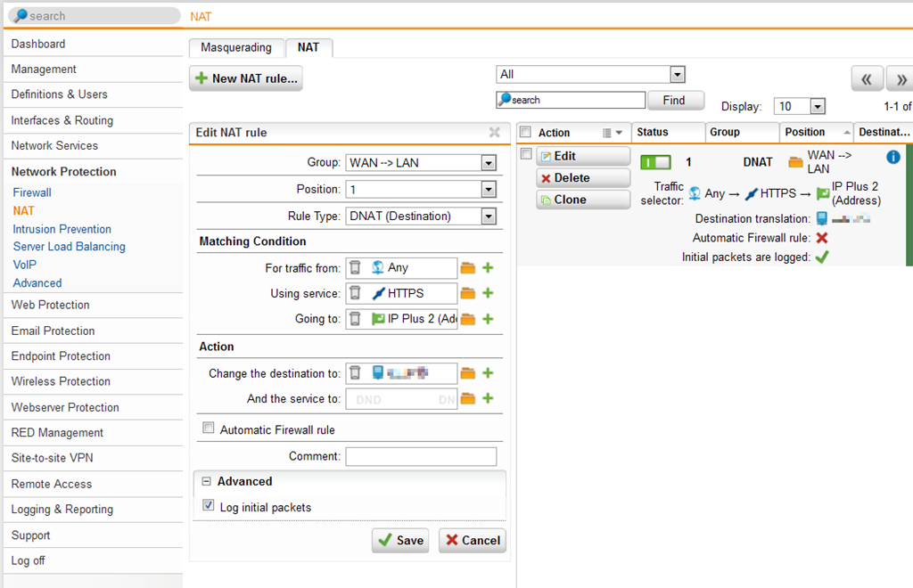Click the trash icon beside 'For traffic from'
This screenshot has height=588, width=913.
click(x=355, y=267)
